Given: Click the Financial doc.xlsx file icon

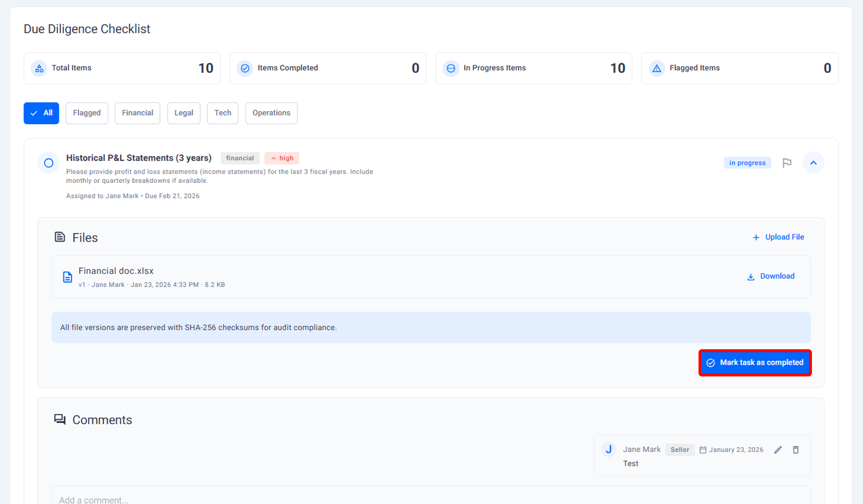Looking at the screenshot, I should pyautogui.click(x=67, y=277).
